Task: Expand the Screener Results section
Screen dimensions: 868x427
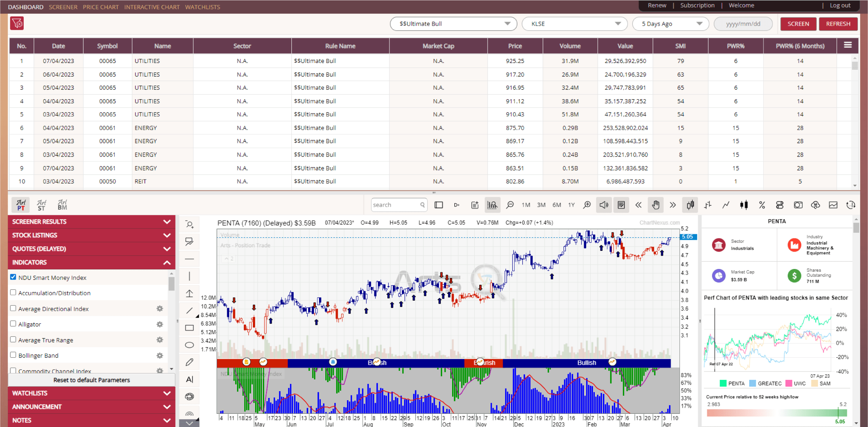Action: click(91, 221)
